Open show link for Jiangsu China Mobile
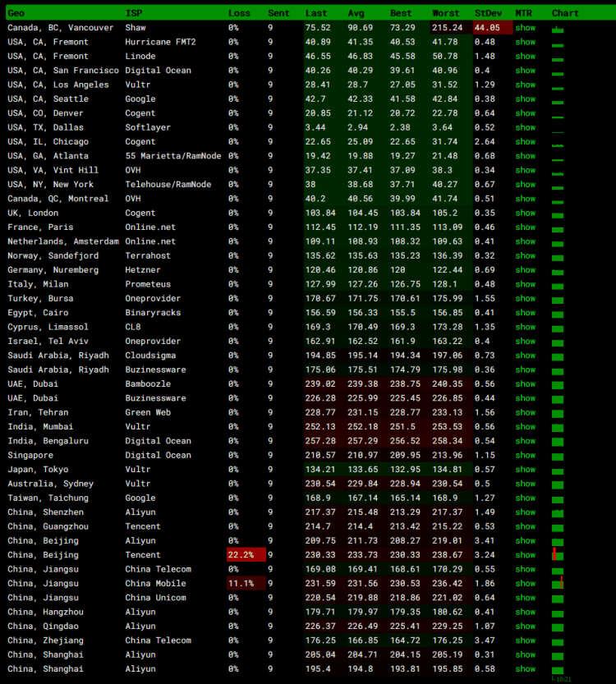This screenshot has width=616, height=684. tap(526, 584)
